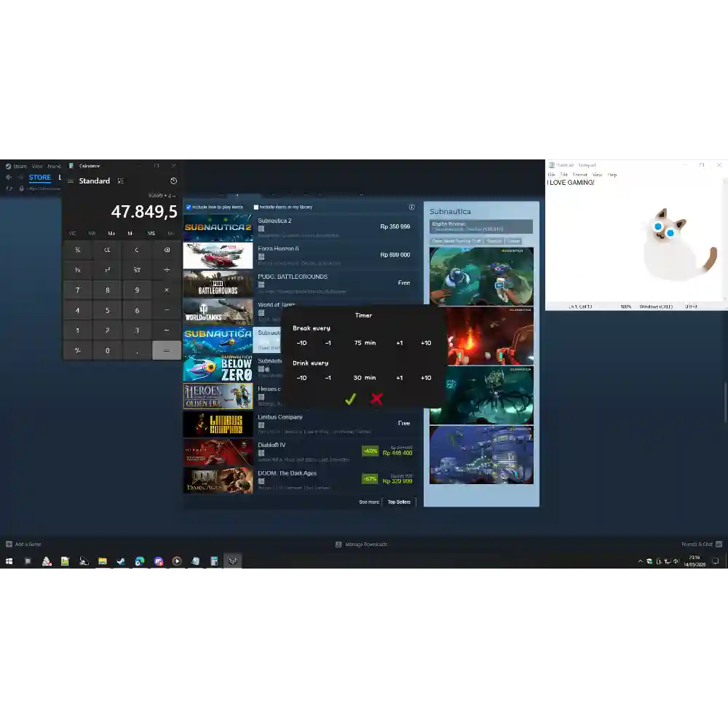This screenshot has height=728, width=728.
Task: Switch to Steam STORE tab
Action: point(40,178)
